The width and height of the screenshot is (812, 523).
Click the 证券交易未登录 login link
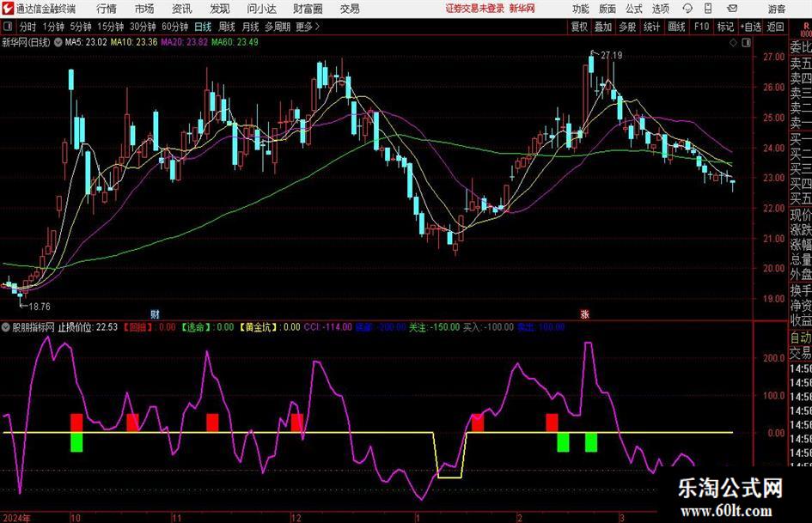[474, 9]
